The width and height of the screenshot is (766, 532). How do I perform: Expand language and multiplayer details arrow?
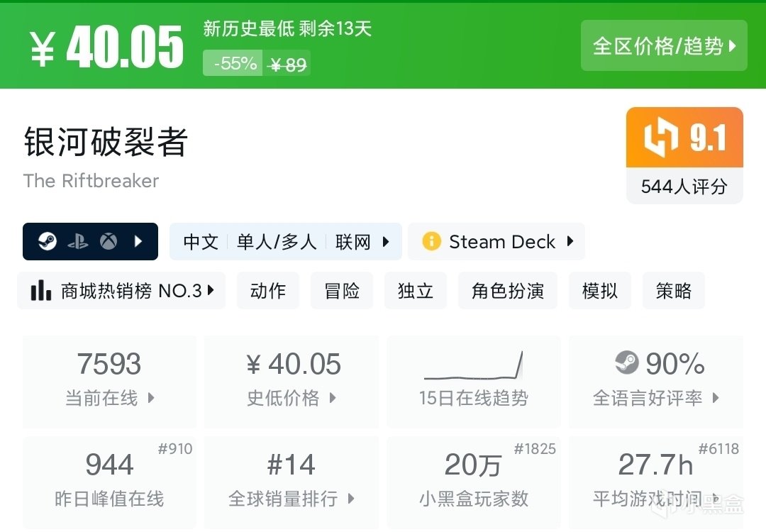(x=386, y=242)
